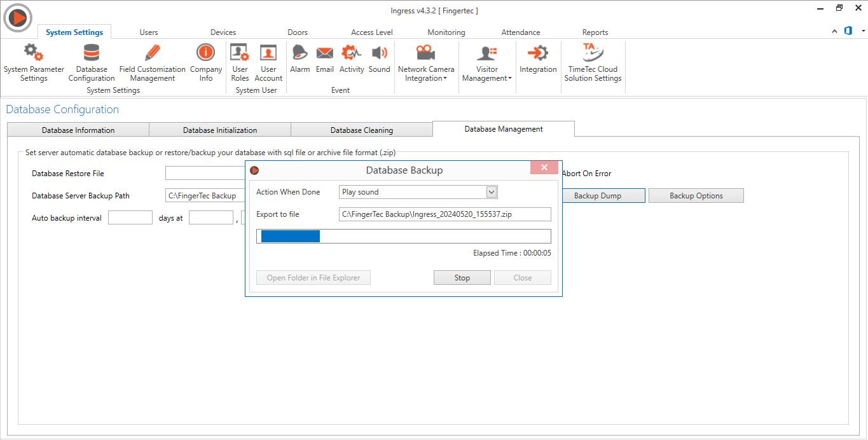Switch to the Reports ribbon tab
Viewport: 868px width, 440px height.
(595, 32)
